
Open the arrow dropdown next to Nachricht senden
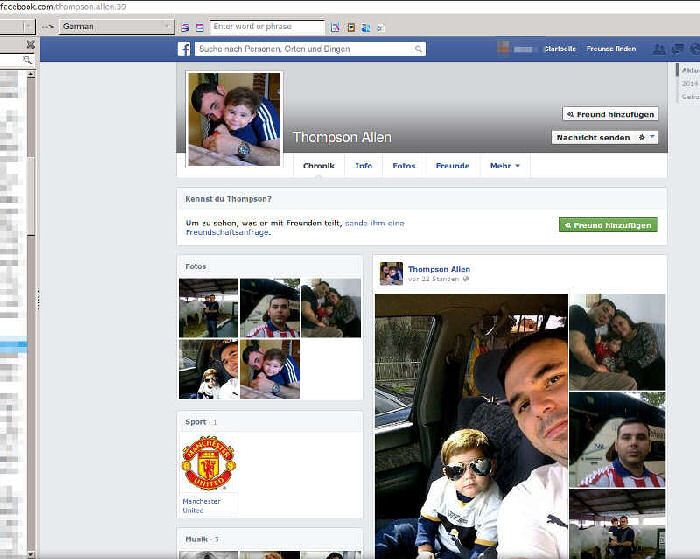pos(652,137)
